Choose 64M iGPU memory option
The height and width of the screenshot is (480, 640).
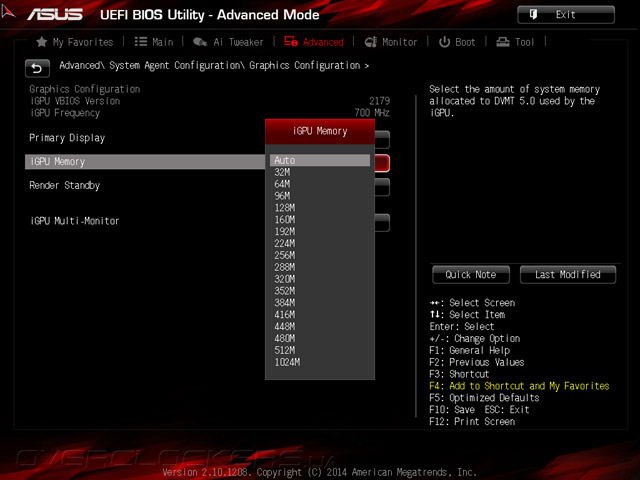[282, 184]
